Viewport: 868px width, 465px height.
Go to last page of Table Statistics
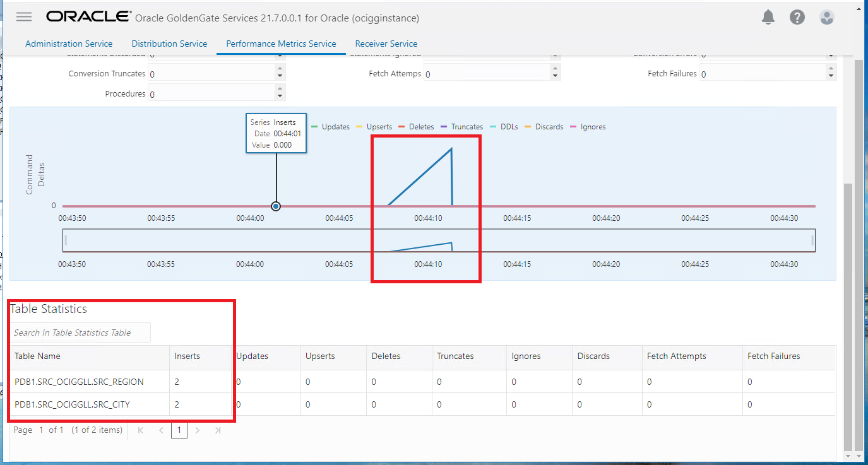pos(218,430)
